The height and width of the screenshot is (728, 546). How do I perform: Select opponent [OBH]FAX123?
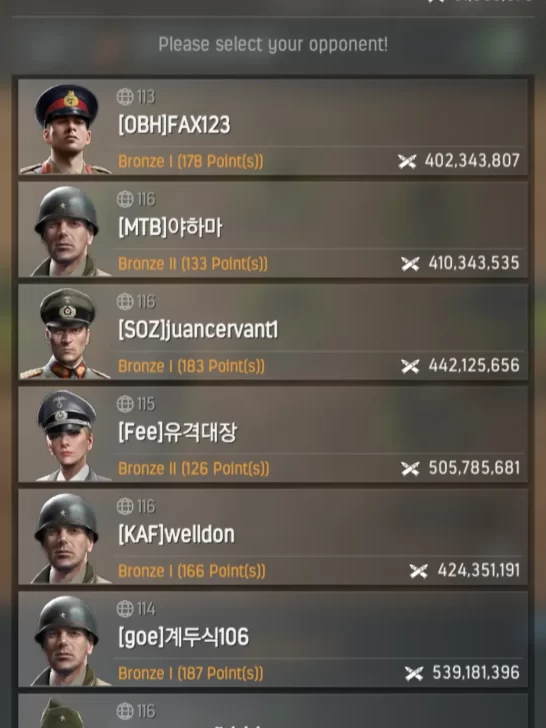coord(273,127)
